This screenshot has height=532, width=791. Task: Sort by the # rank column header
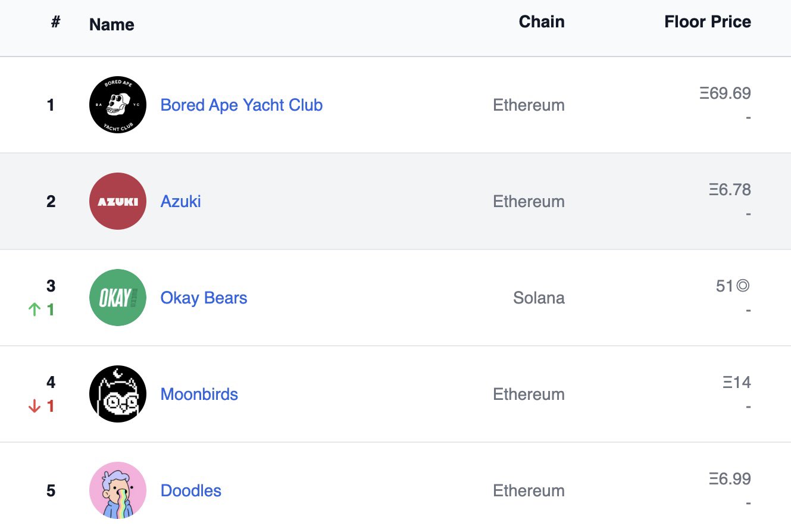click(56, 22)
